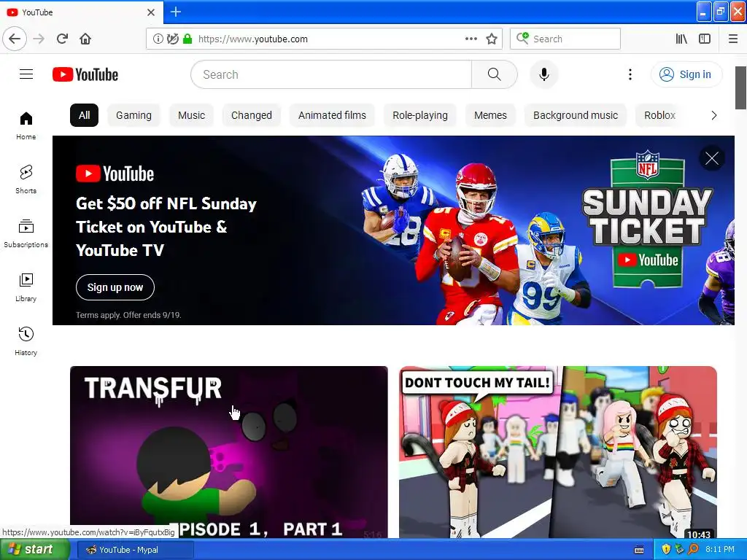Screen dimensions: 747x560
Task: Open the browser library icon
Action: pos(681,39)
